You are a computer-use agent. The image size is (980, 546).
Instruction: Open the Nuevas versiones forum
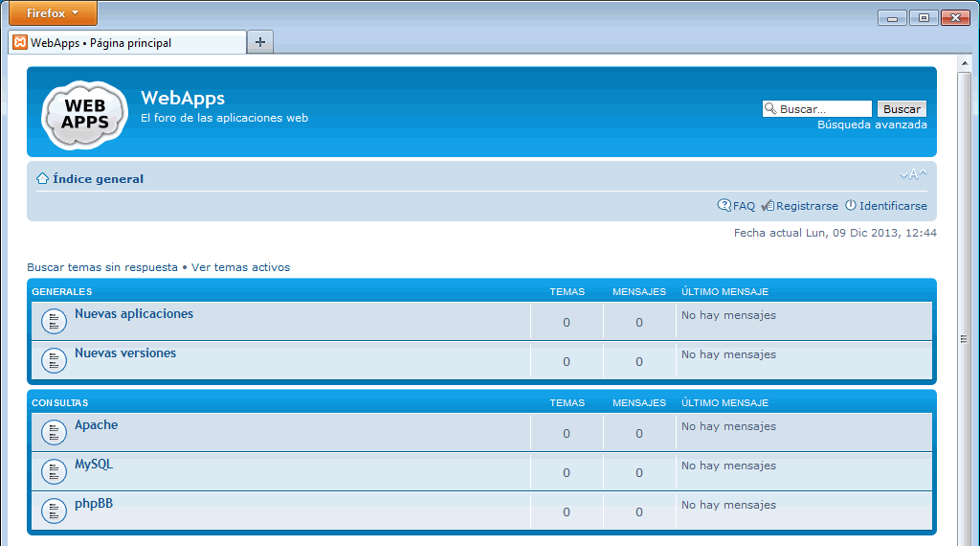coord(125,353)
